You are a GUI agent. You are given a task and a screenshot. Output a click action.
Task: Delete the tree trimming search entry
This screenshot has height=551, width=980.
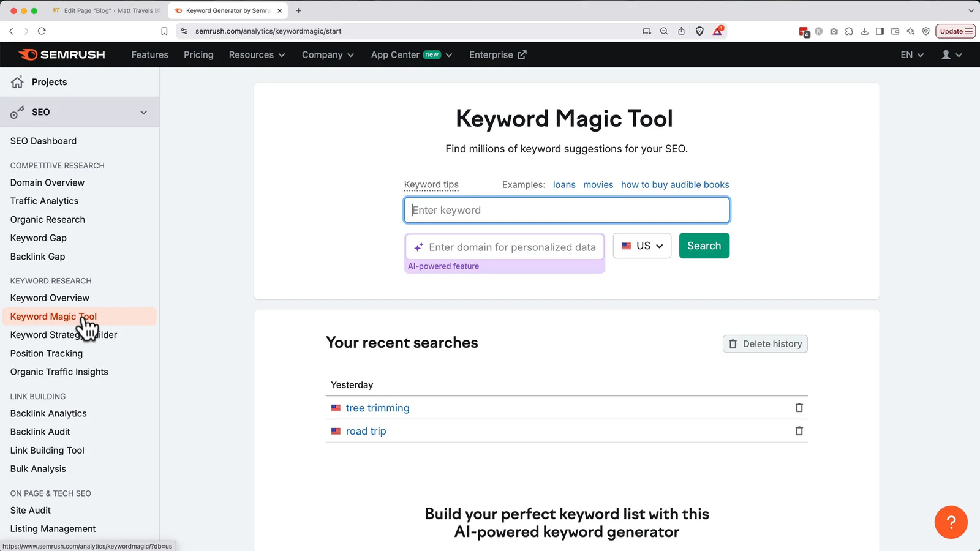(799, 408)
